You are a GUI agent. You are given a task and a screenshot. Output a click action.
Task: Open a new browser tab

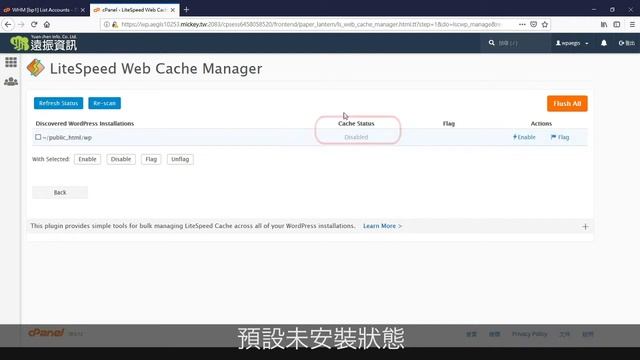click(187, 9)
